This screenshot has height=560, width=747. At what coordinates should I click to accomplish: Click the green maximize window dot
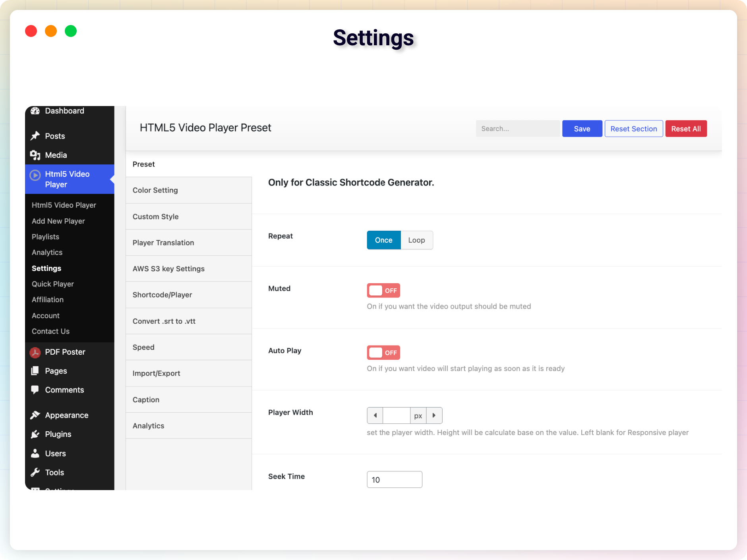[x=71, y=31]
